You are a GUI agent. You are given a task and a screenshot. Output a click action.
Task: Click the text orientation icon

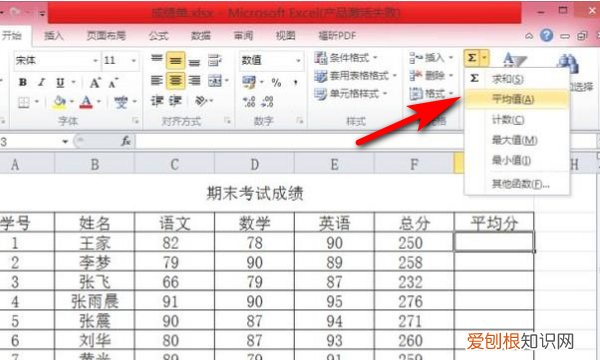201,101
